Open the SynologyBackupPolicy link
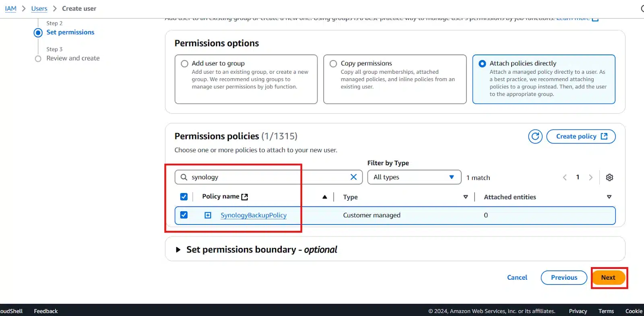Screen dimensions: 644x316 253,215
